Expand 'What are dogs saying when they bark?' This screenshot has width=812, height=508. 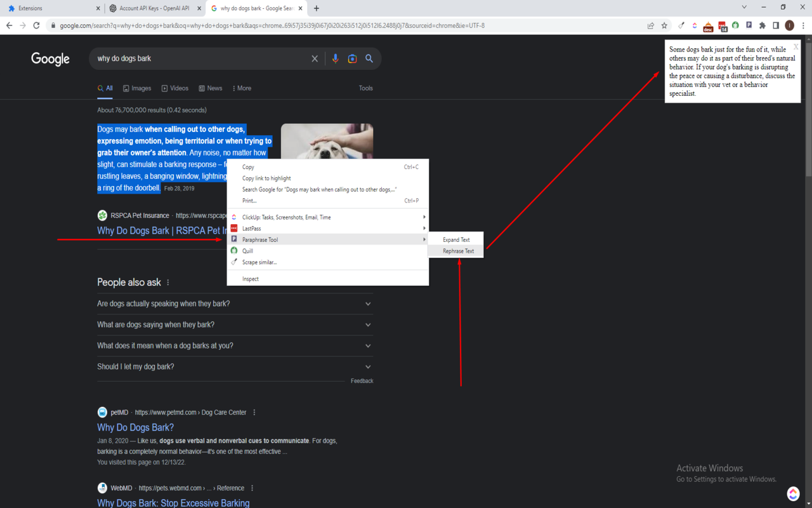click(x=235, y=324)
